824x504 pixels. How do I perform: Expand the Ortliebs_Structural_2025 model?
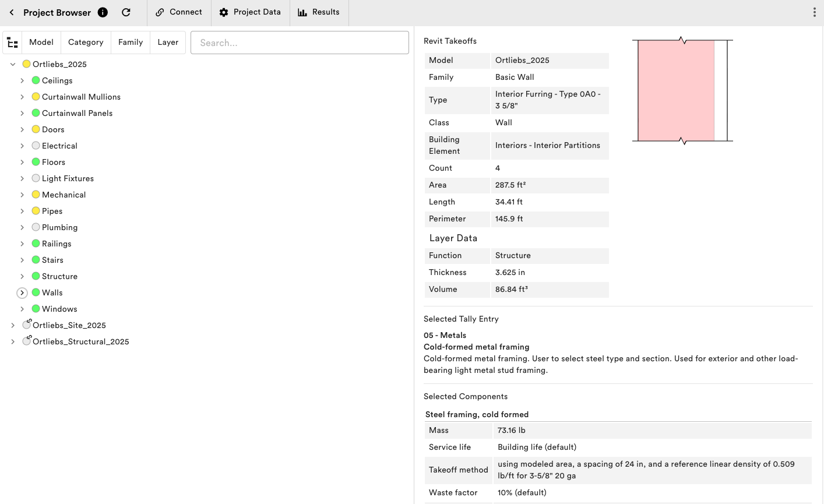coord(13,341)
